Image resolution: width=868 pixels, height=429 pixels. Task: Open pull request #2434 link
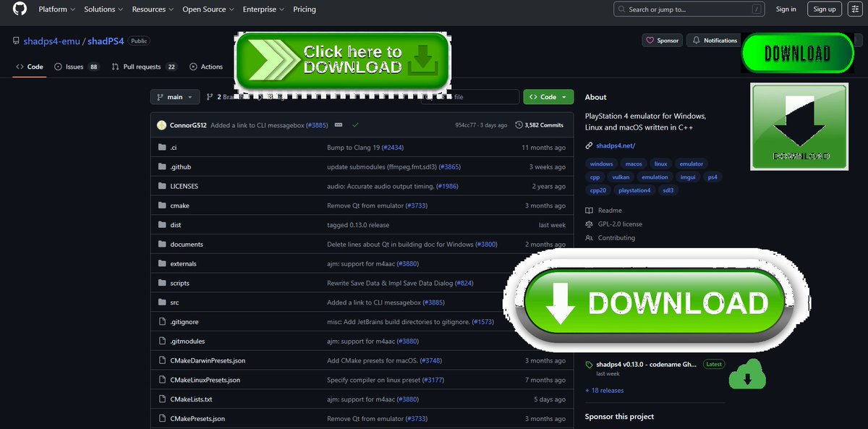(393, 148)
